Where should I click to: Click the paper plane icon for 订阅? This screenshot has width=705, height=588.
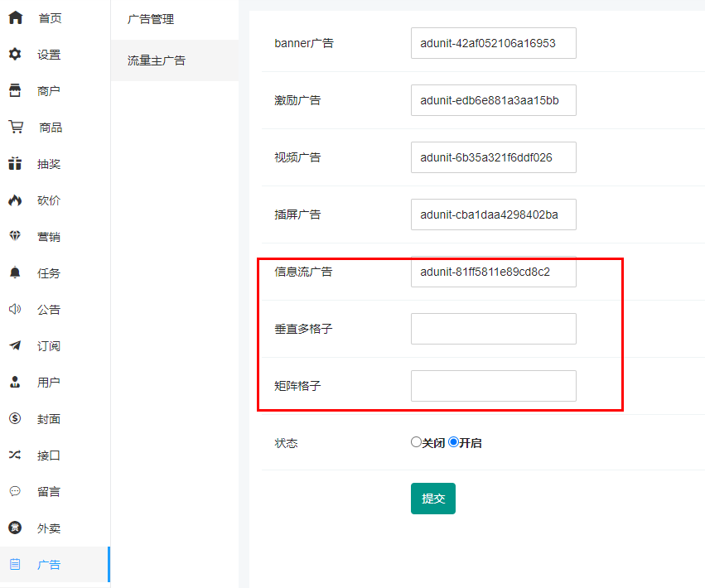[15, 345]
